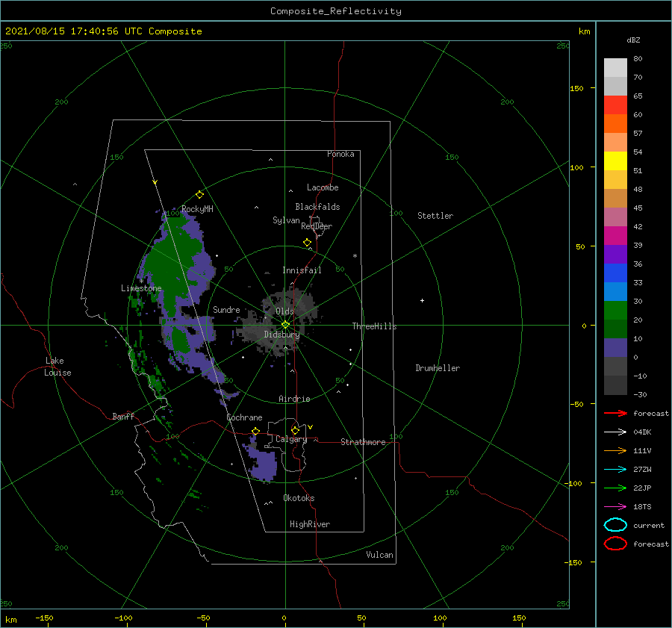
Task: Select the RockyMH label
Action: [x=197, y=209]
